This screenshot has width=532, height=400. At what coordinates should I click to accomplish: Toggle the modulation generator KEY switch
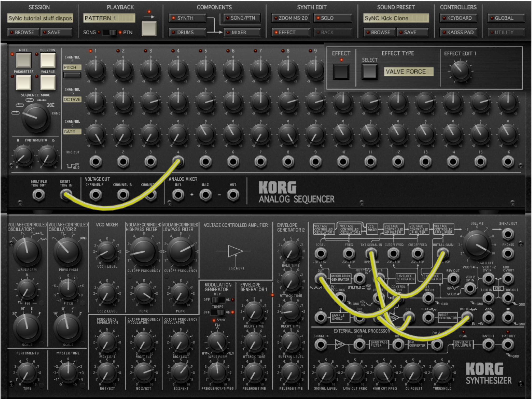(218, 300)
